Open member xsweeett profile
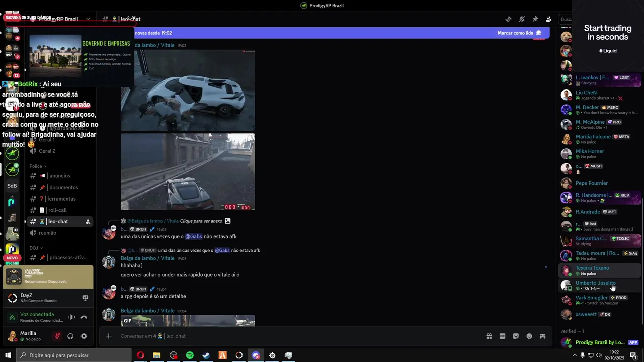The height and width of the screenshot is (362, 644). click(601, 314)
